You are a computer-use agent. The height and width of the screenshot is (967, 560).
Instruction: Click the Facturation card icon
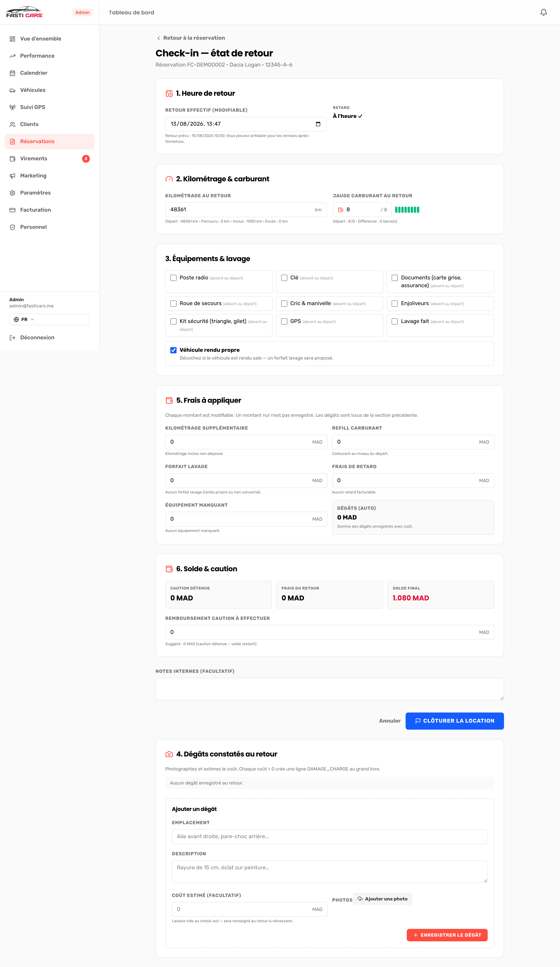click(x=12, y=210)
